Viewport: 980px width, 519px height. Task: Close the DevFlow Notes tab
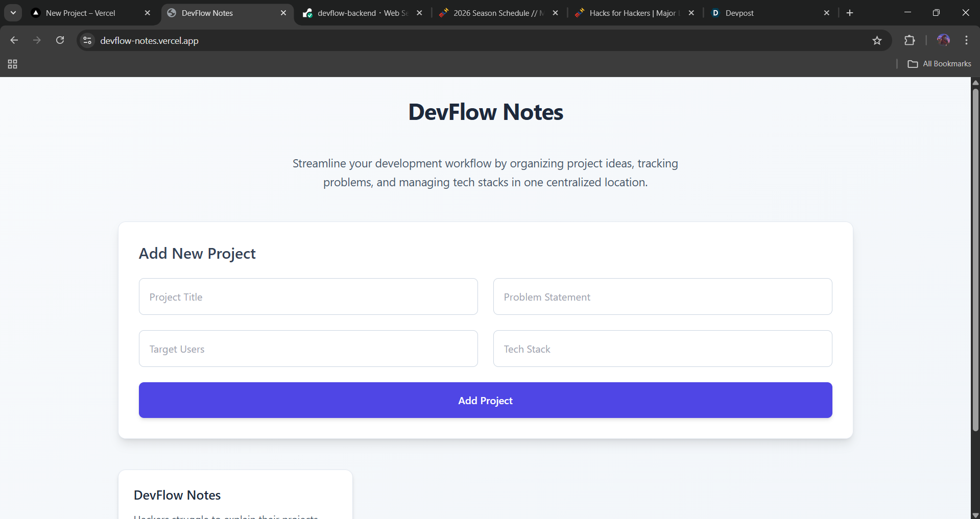pyautogui.click(x=283, y=13)
